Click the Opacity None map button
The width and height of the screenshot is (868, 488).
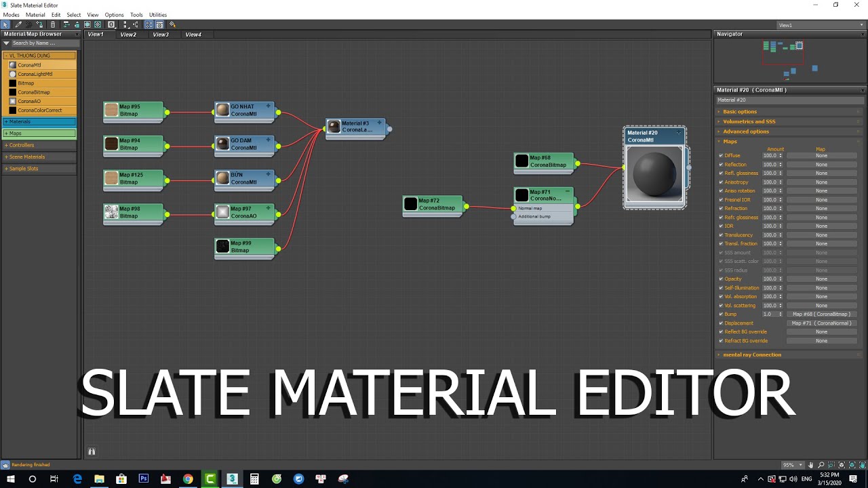821,279
